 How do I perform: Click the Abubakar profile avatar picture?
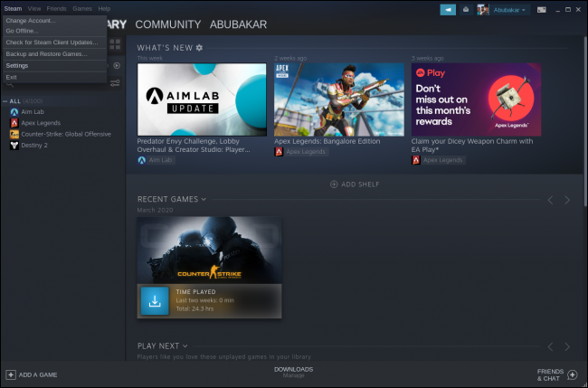tap(483, 9)
